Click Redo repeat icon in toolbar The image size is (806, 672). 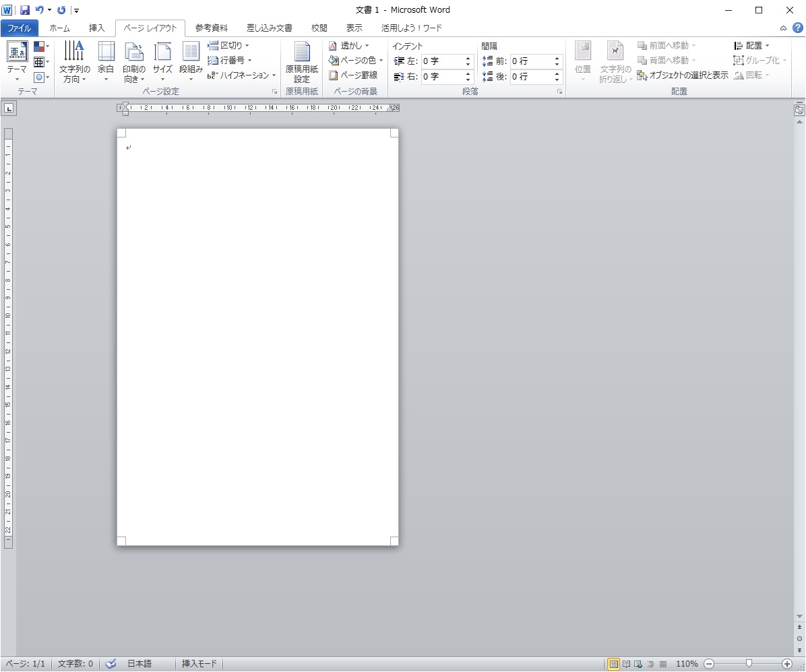(x=62, y=9)
